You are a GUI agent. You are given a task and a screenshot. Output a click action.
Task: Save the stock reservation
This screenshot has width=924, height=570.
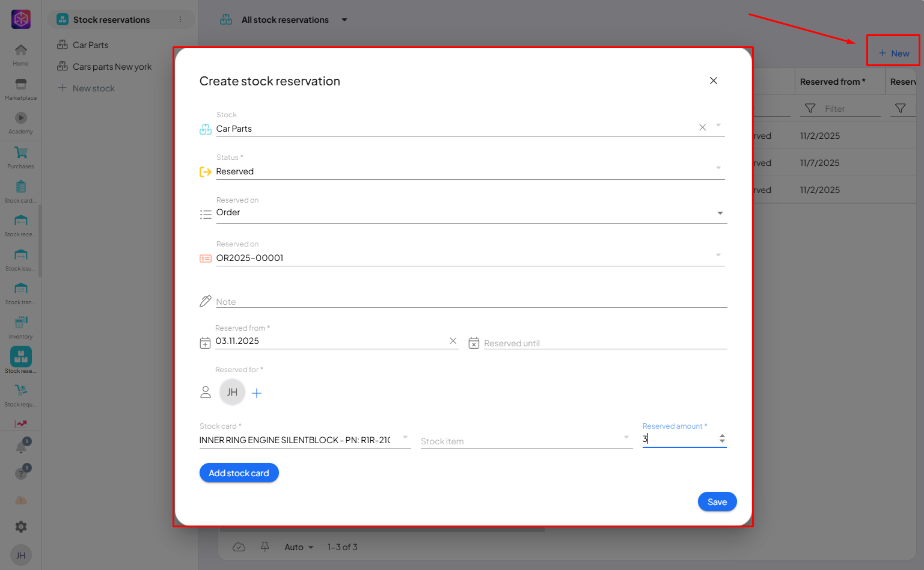(717, 502)
